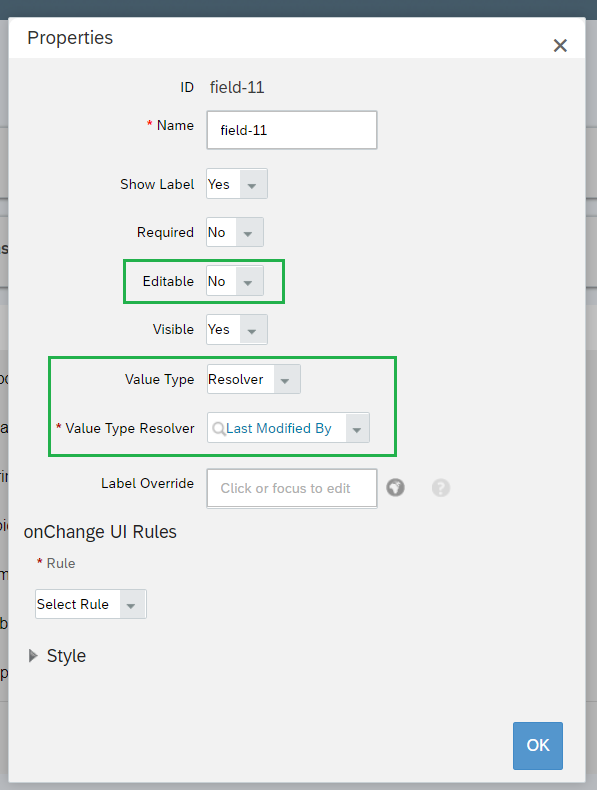Open the Editable dropdown arrow
This screenshot has width=597, height=790.
click(248, 282)
